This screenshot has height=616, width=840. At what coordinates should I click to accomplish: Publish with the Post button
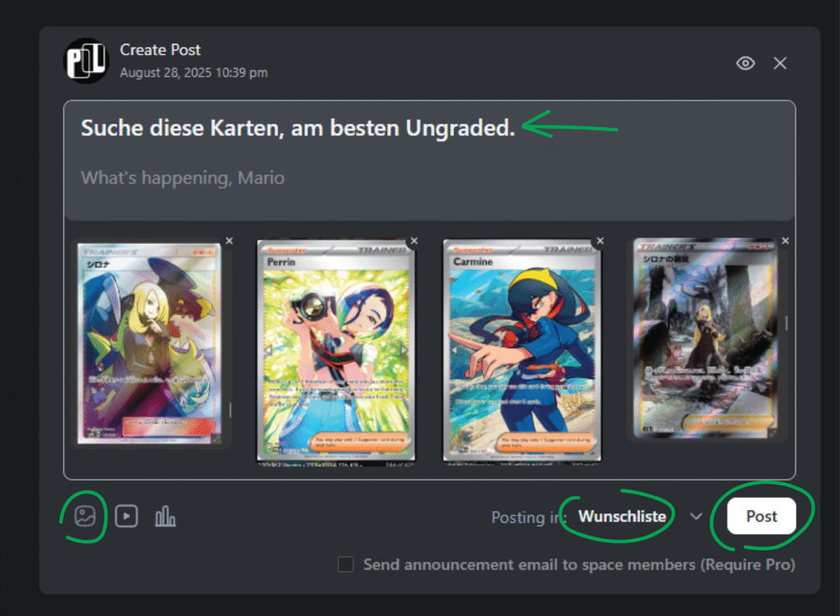click(x=761, y=516)
